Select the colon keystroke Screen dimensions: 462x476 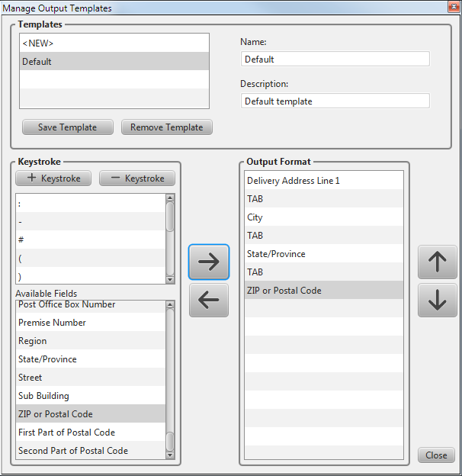[91, 203]
